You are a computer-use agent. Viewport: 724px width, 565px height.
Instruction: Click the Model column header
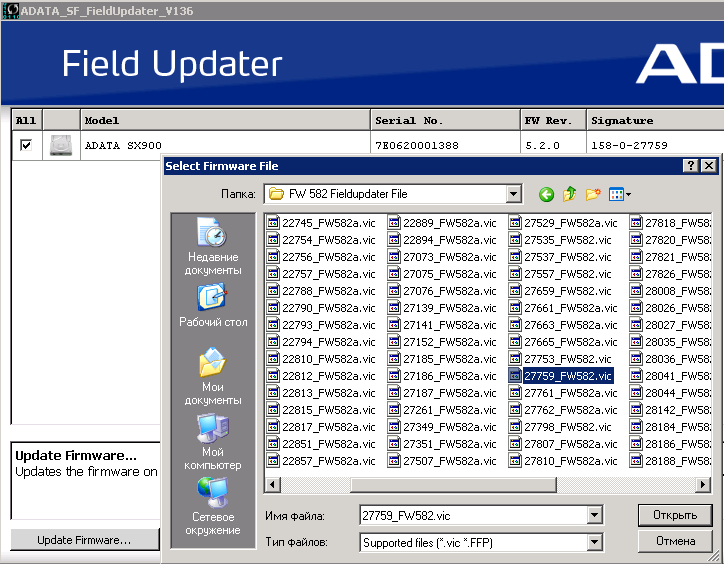click(x=225, y=120)
